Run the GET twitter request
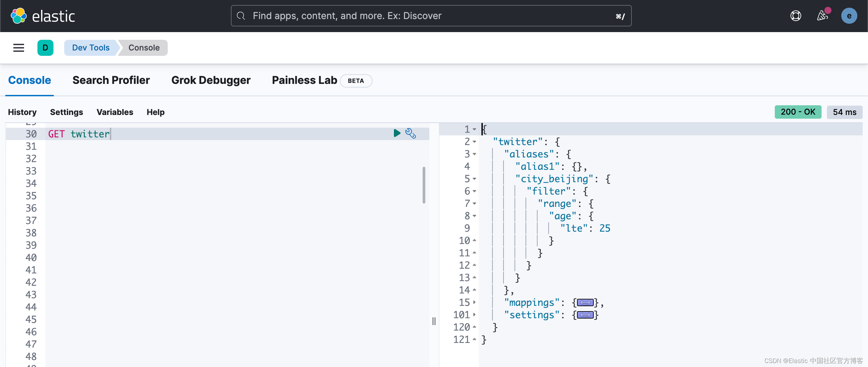Image resolution: width=868 pixels, height=367 pixels. coord(397,133)
